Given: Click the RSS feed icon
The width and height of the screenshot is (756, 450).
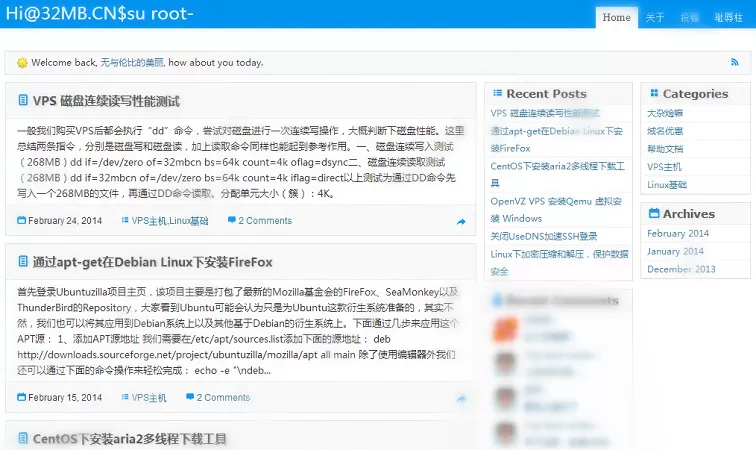Looking at the screenshot, I should pyautogui.click(x=735, y=62).
